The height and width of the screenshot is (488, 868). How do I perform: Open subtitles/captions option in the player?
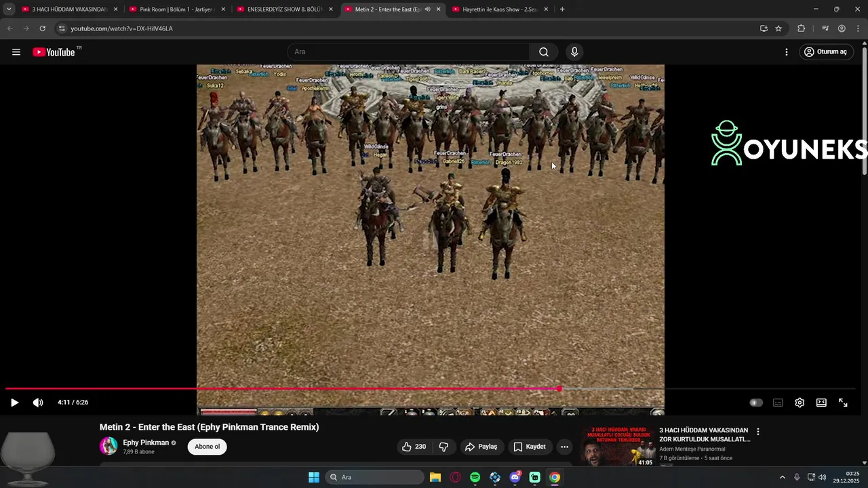(778, 403)
